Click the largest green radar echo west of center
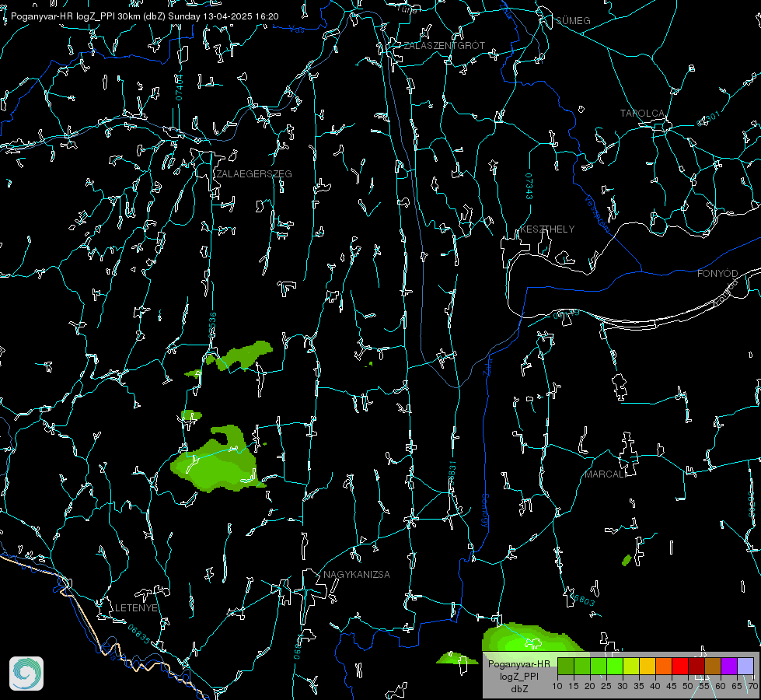This screenshot has height=700, width=761. tap(217, 460)
